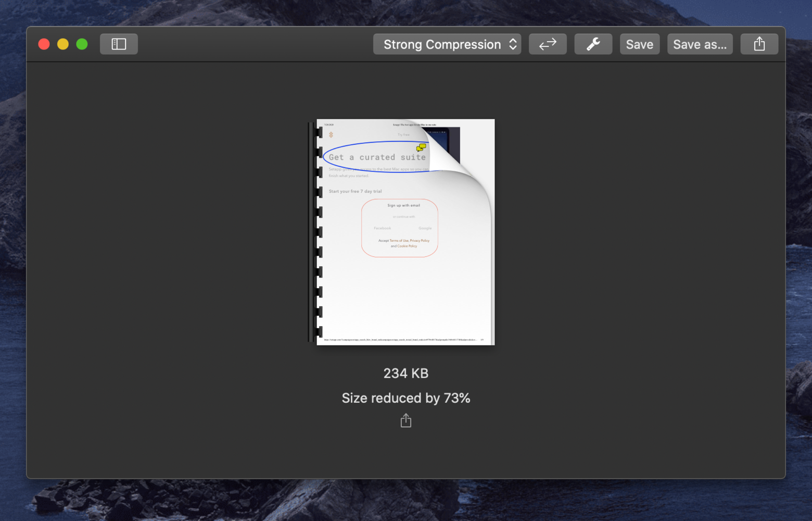Toggle the sidebar panel icon
This screenshot has width=812, height=521.
point(119,44)
